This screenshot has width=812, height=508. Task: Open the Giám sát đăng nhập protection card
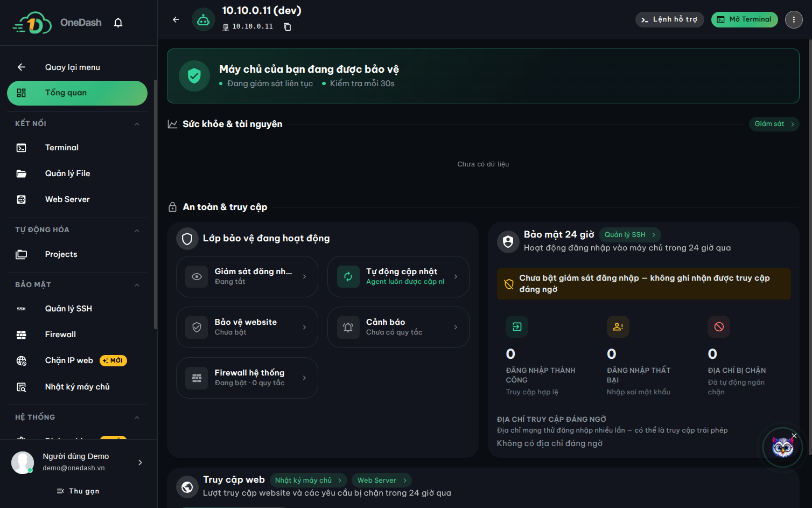[x=247, y=276]
